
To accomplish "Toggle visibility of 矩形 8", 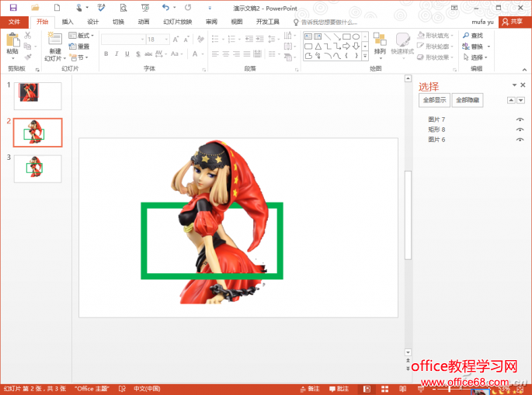I will (x=520, y=130).
